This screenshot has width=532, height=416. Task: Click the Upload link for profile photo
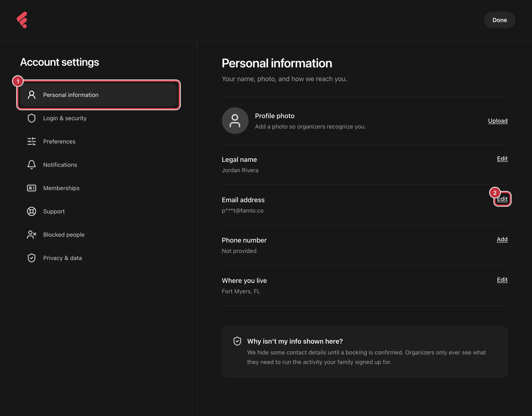click(x=498, y=121)
